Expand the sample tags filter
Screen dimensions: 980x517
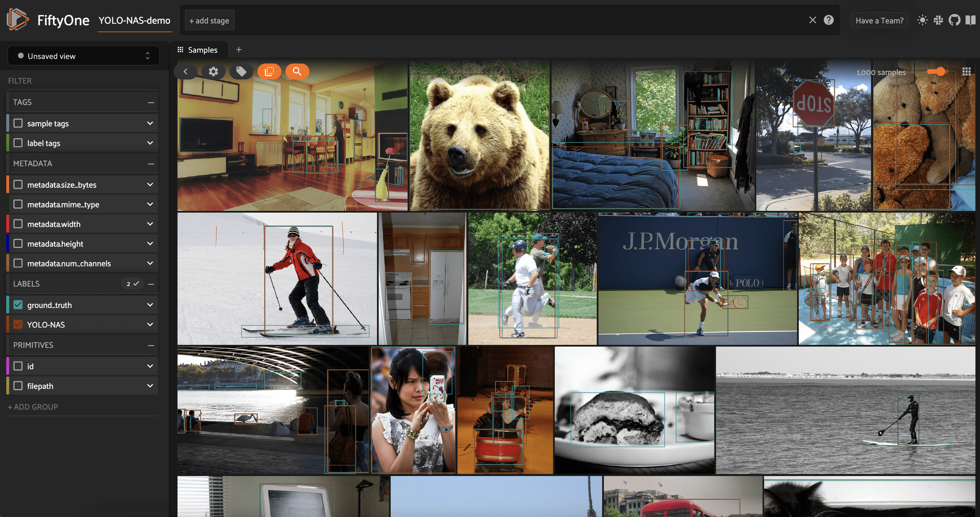pyautogui.click(x=150, y=123)
